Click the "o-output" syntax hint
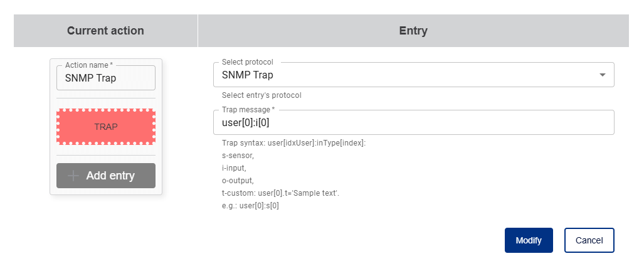 [x=233, y=181]
